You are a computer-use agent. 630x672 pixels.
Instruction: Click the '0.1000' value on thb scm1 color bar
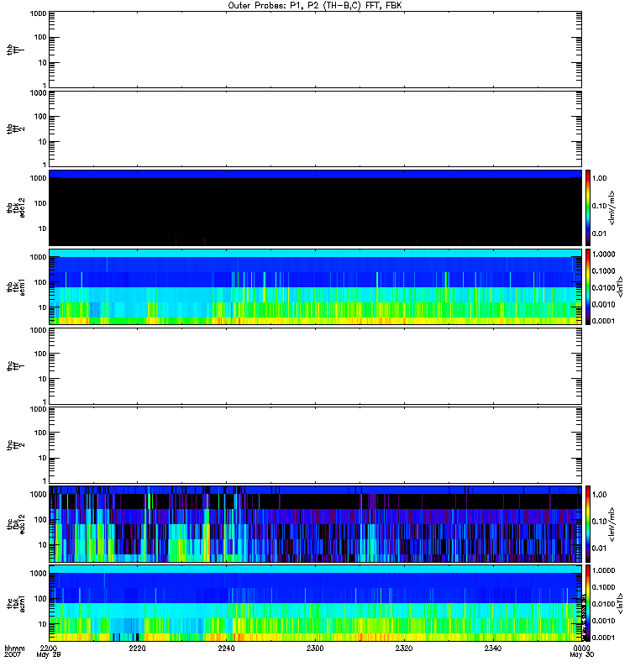[603, 270]
